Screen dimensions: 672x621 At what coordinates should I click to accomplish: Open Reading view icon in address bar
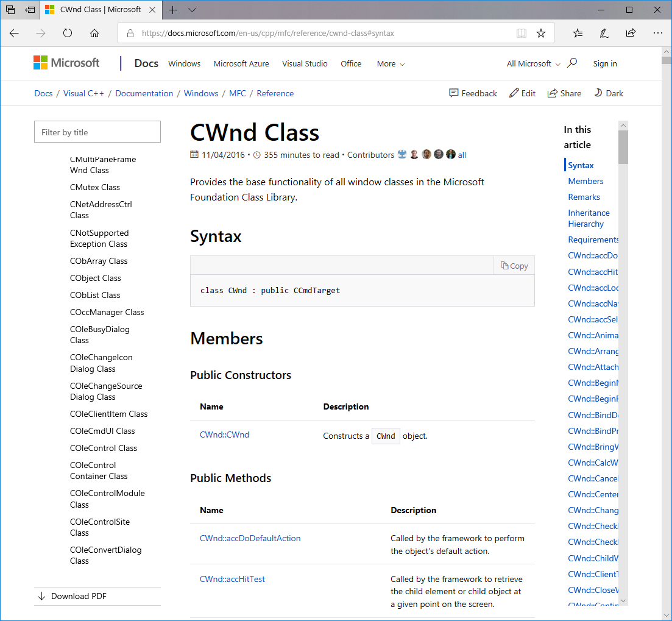pos(521,33)
